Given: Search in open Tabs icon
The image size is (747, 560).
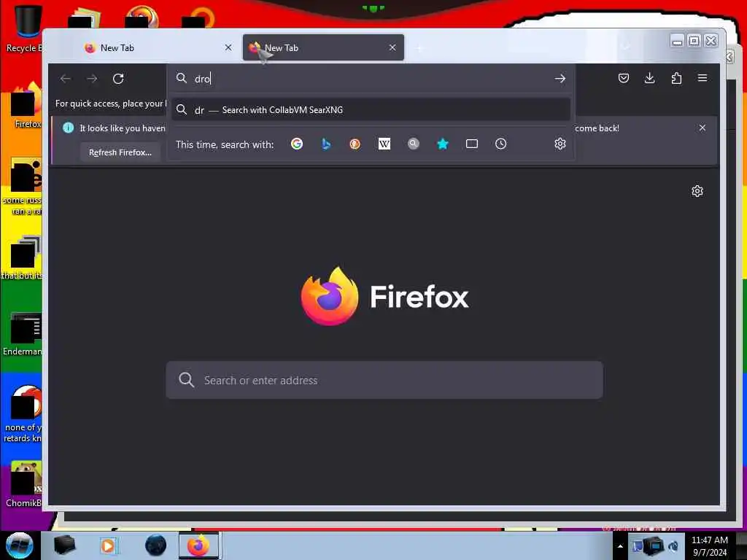Looking at the screenshot, I should click(472, 144).
